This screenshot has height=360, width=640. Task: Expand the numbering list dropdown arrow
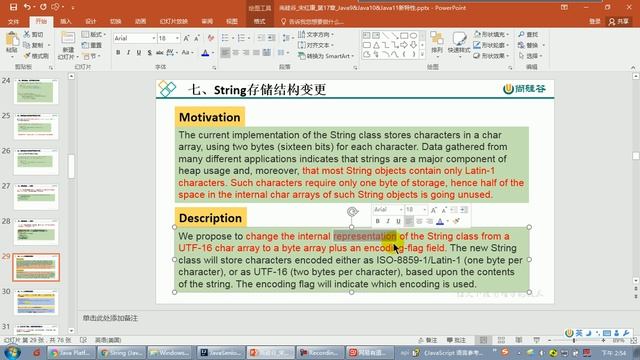pyautogui.click(x=249, y=38)
